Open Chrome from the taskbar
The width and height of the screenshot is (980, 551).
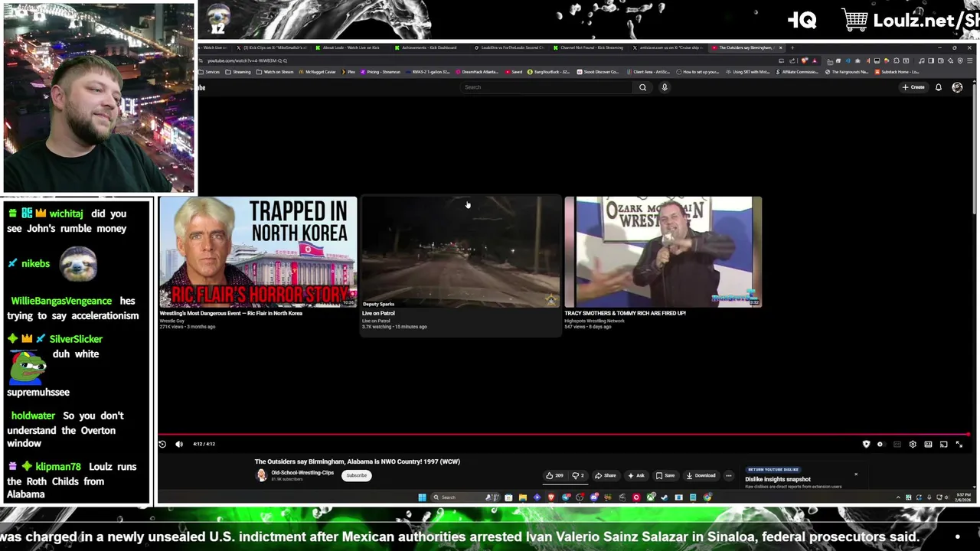(x=707, y=497)
